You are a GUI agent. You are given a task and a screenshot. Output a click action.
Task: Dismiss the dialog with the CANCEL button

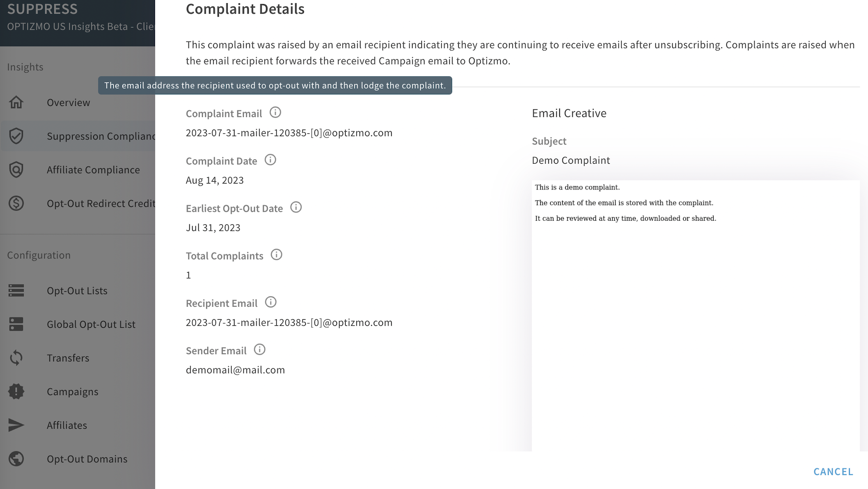point(833,472)
